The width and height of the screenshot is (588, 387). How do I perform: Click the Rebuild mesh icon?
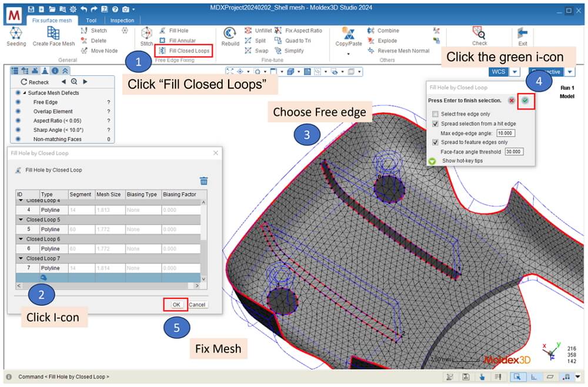click(229, 33)
